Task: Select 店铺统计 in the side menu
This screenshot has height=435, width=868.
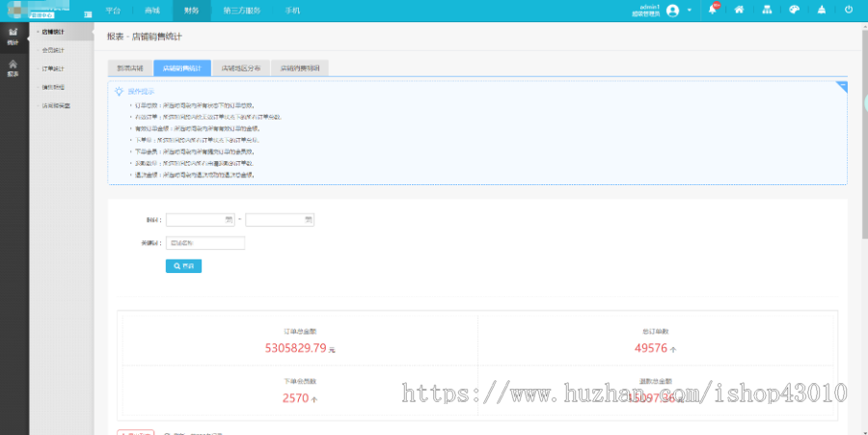Action: coord(54,32)
